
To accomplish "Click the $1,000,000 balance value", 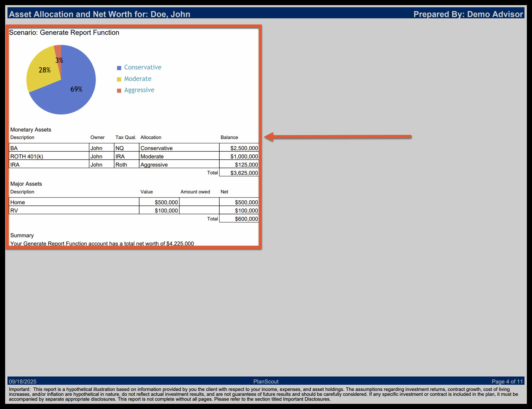I will coord(244,157).
